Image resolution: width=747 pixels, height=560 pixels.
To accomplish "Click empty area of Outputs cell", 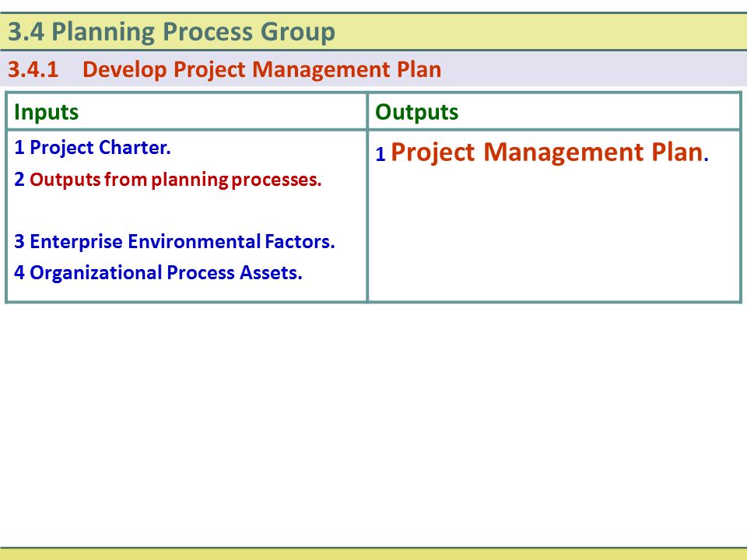I will 555,233.
